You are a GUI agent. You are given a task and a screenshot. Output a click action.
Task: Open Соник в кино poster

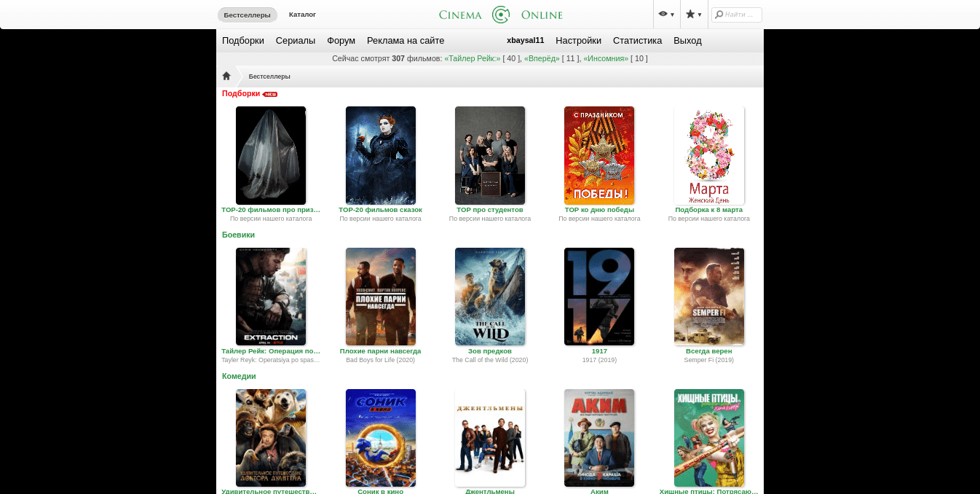point(381,438)
